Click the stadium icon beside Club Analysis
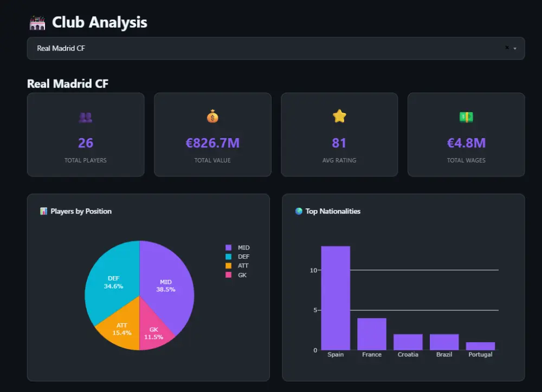The image size is (542, 392). [x=37, y=23]
